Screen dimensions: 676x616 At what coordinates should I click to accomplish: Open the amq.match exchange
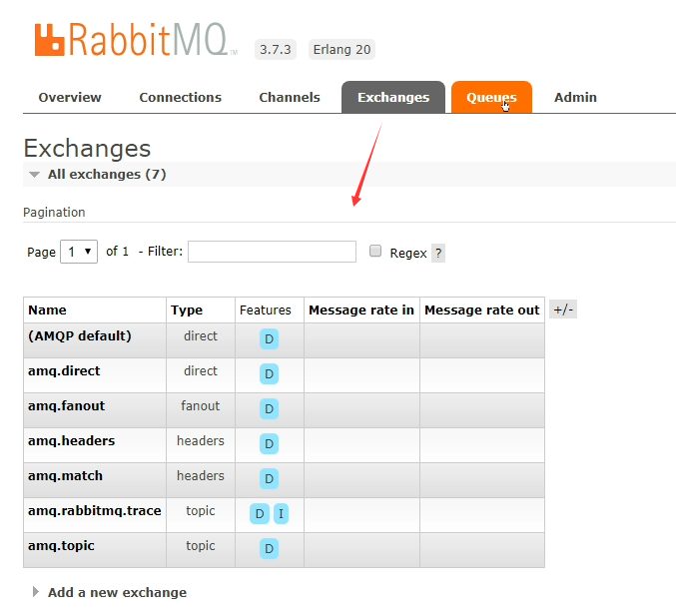[66, 475]
